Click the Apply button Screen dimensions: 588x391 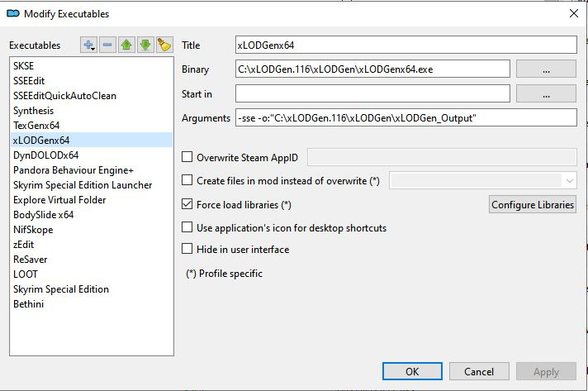[546, 371]
